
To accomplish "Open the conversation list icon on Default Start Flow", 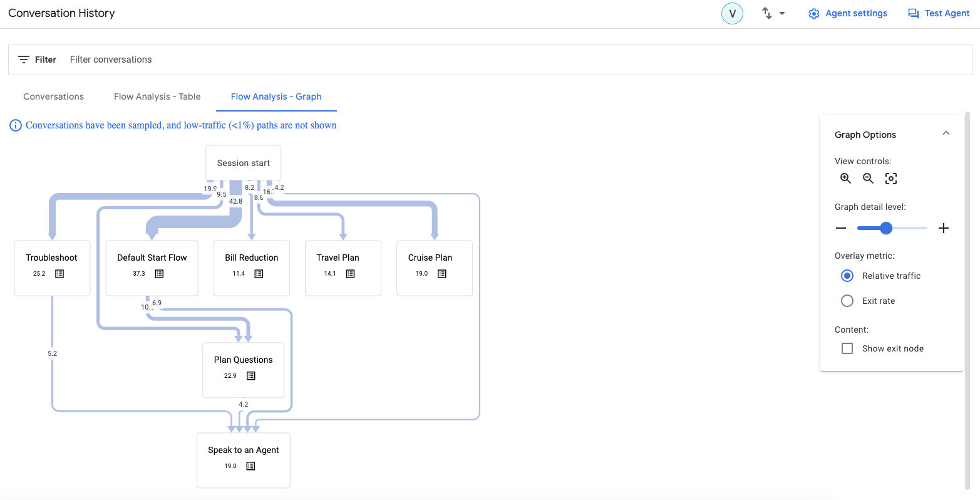I will (159, 273).
